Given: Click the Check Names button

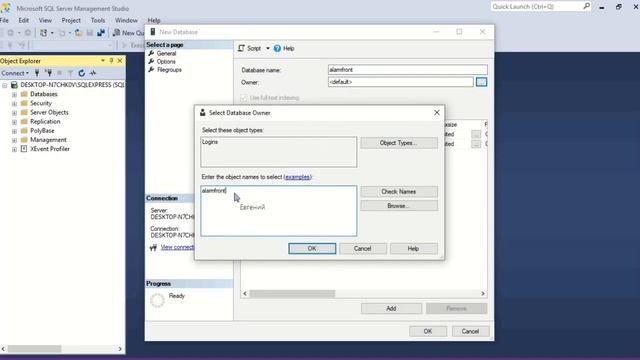Looking at the screenshot, I should (399, 191).
